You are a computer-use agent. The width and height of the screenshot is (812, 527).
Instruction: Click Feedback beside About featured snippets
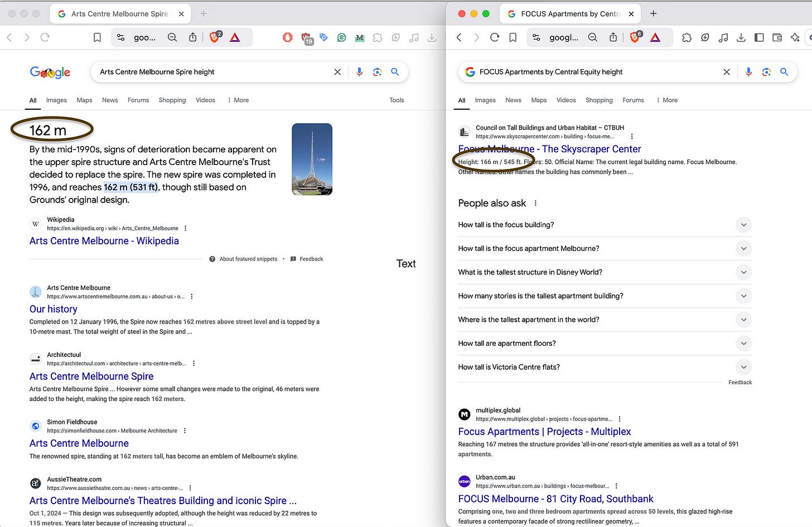point(307,259)
